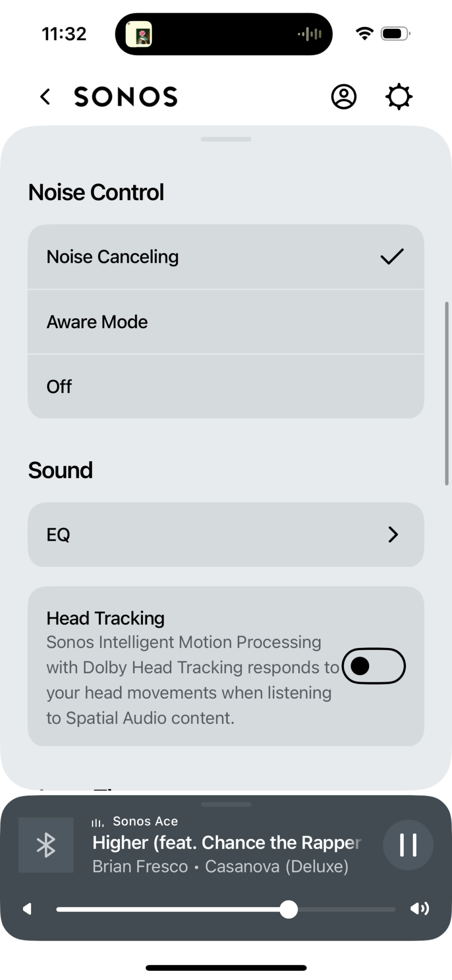Tap the Sonos Ace device label
Image resolution: width=452 pixels, height=980 pixels.
pos(145,821)
